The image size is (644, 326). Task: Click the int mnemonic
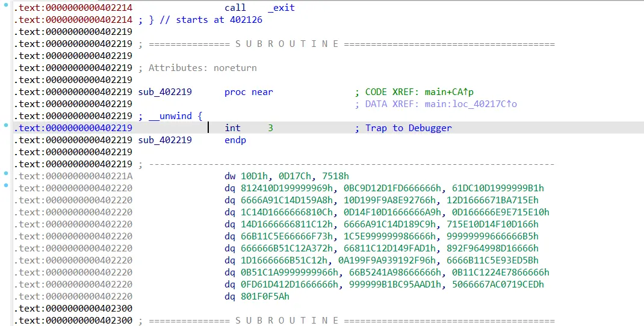pos(232,128)
